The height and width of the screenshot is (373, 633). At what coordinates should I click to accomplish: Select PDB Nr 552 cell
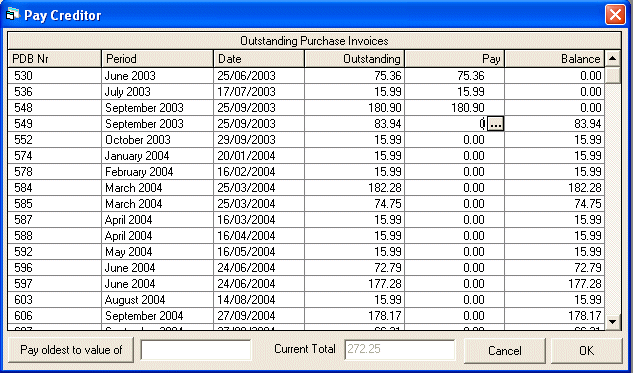(54, 140)
